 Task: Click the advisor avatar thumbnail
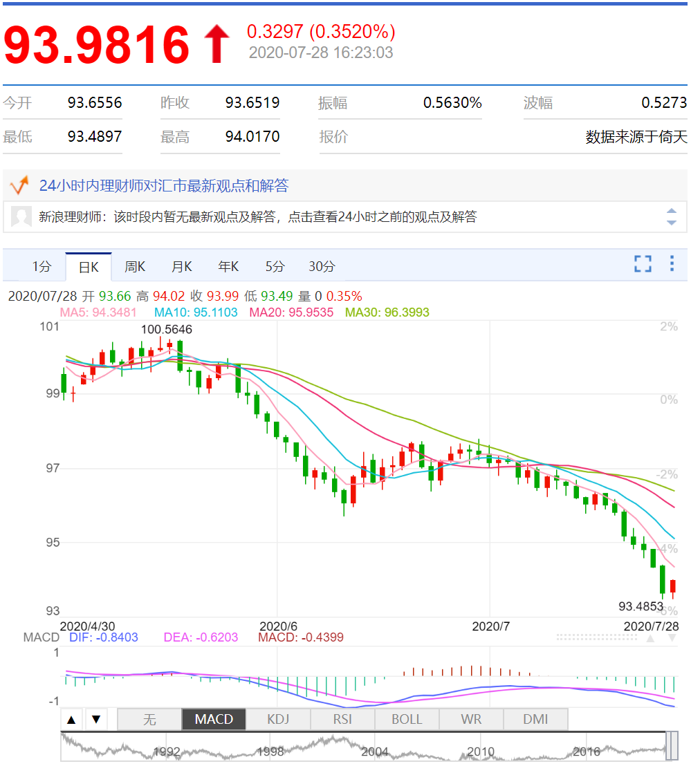21,216
